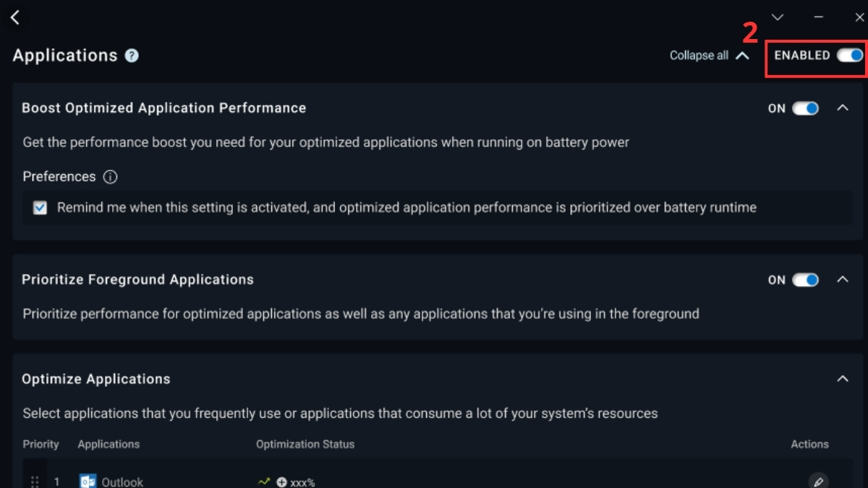Screen dimensions: 868x488
Task: Click the plus icon beside xxx%
Action: pyautogui.click(x=281, y=482)
